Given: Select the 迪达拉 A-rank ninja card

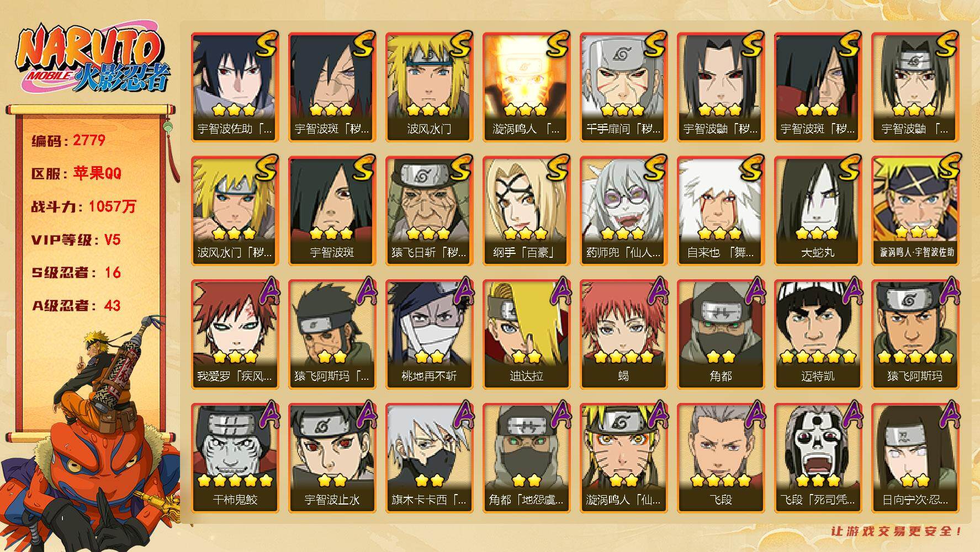Looking at the screenshot, I should click(x=526, y=335).
